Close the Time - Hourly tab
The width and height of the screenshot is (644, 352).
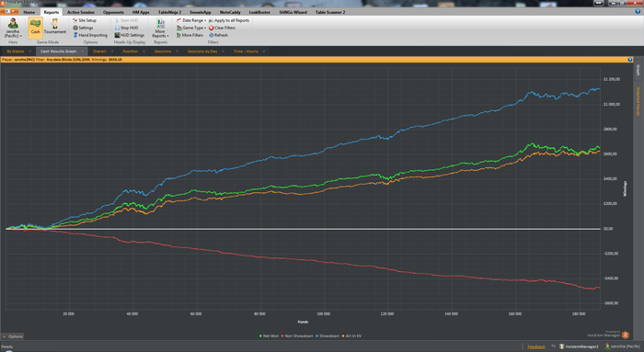point(264,51)
